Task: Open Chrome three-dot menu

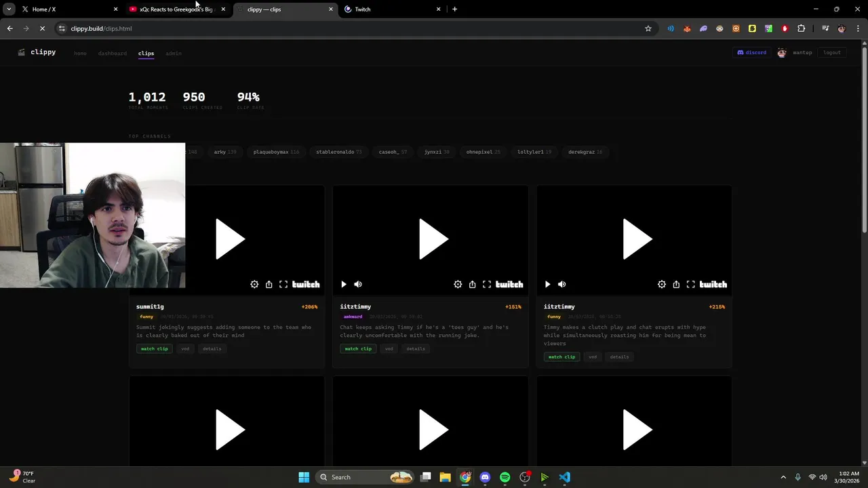Action: coord(859,28)
